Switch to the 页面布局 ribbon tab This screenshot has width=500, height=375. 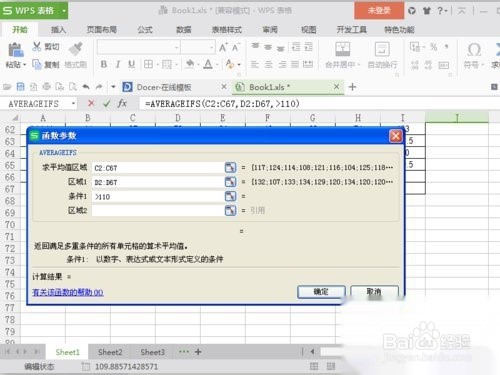click(102, 30)
